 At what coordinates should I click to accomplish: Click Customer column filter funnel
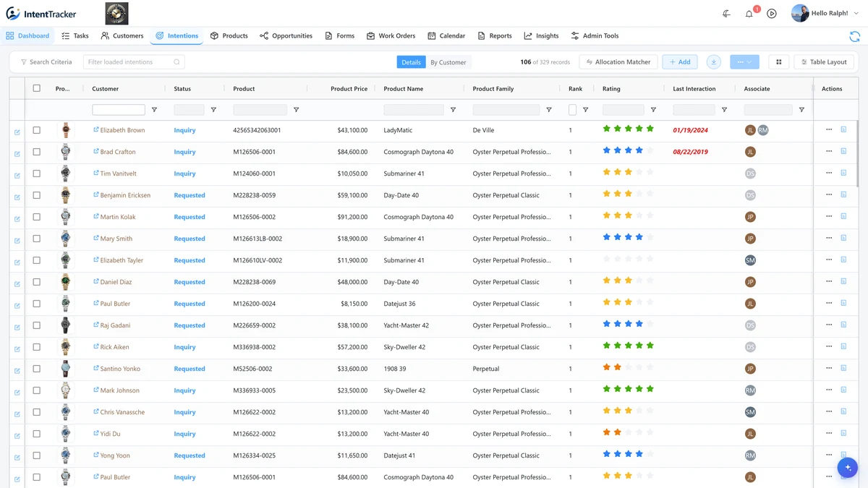click(x=154, y=110)
